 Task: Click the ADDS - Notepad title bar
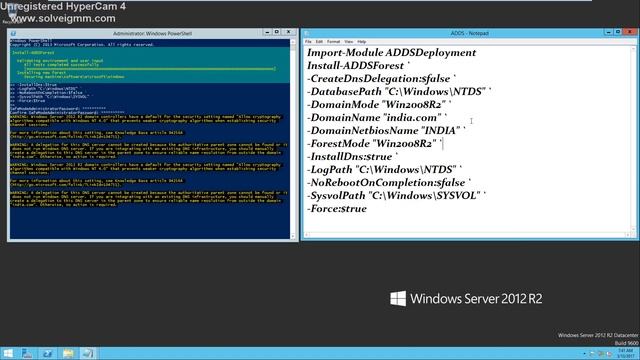469,33
